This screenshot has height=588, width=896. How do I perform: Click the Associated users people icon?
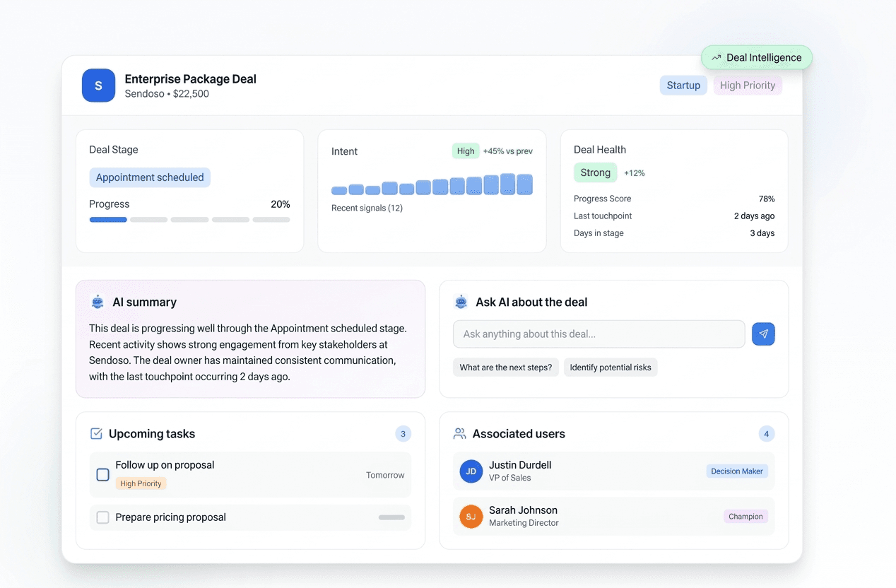click(x=461, y=433)
